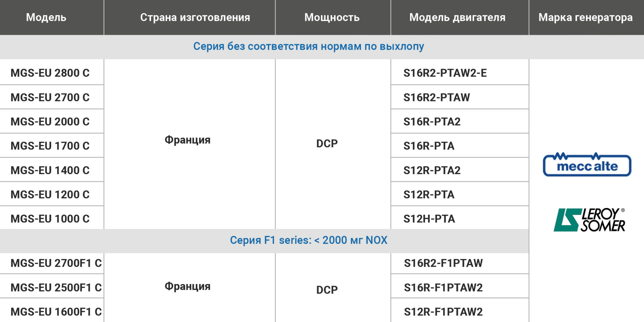
Task: Select the Модель column header
Action: tap(46, 17)
